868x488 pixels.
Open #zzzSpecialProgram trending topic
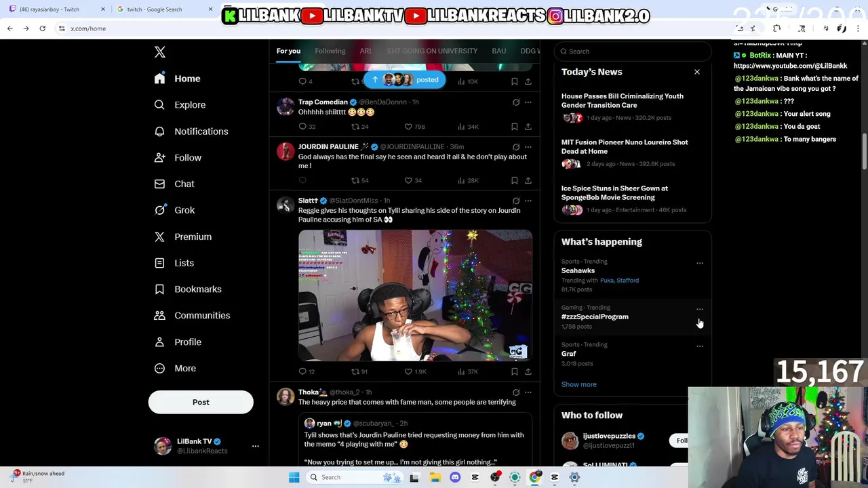click(633, 317)
